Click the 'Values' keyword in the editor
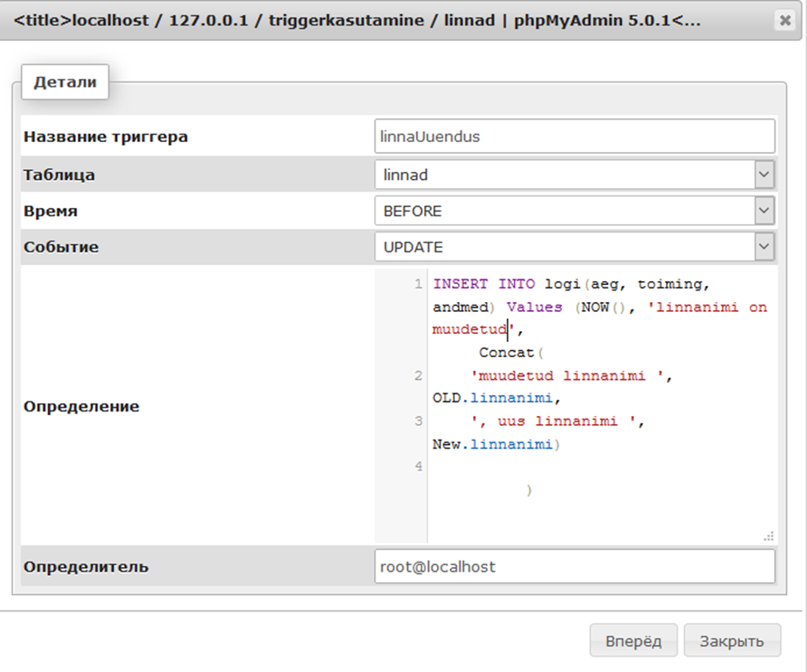This screenshot has width=807, height=672. [534, 308]
